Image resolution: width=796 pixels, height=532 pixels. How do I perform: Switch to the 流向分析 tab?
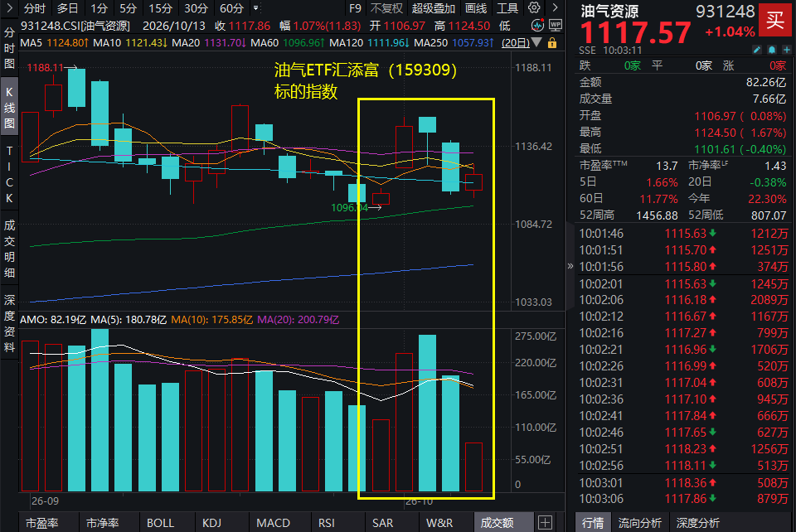[639, 523]
